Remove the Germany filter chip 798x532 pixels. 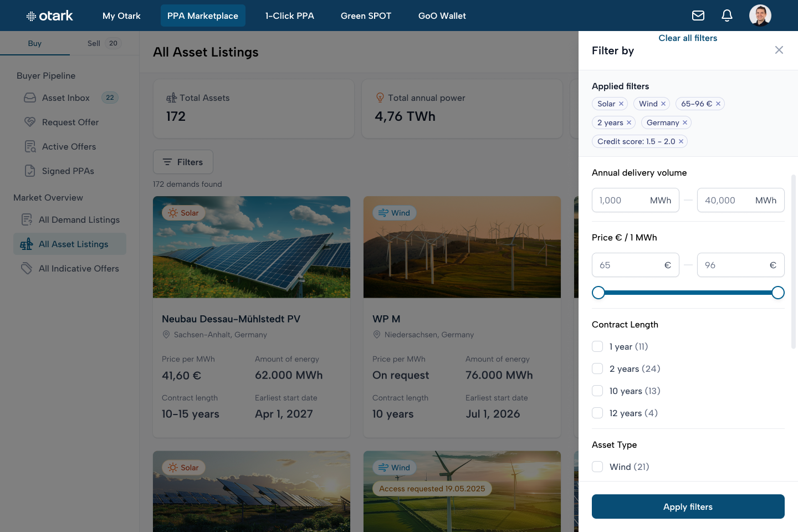(685, 122)
